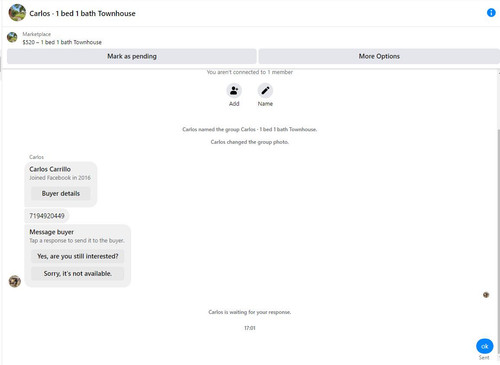
Task: Open More Options for the listing
Action: tap(379, 56)
